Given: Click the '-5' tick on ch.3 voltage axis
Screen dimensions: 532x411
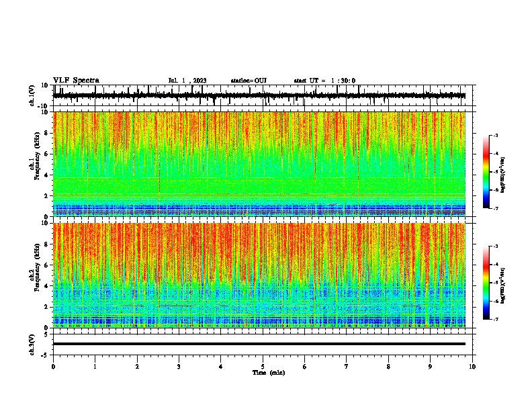Looking at the screenshot, I should [46, 355].
